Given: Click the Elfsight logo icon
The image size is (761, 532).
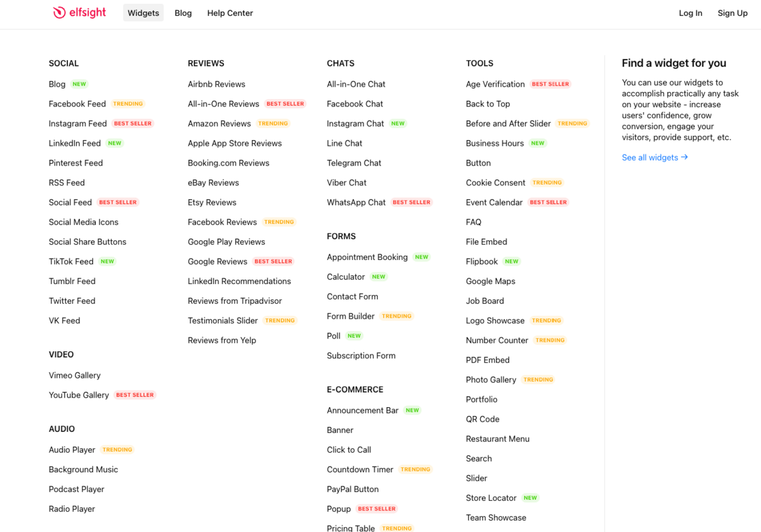Looking at the screenshot, I should pos(59,13).
